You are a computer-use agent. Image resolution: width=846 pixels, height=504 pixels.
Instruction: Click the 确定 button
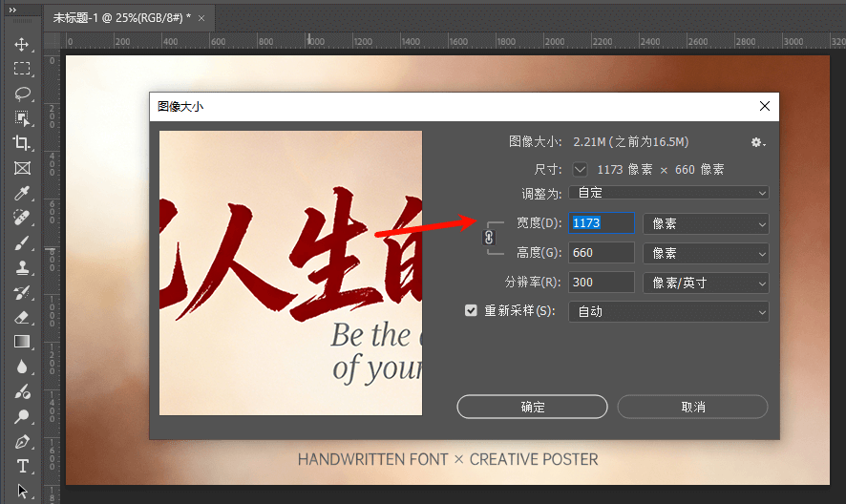[x=532, y=407]
